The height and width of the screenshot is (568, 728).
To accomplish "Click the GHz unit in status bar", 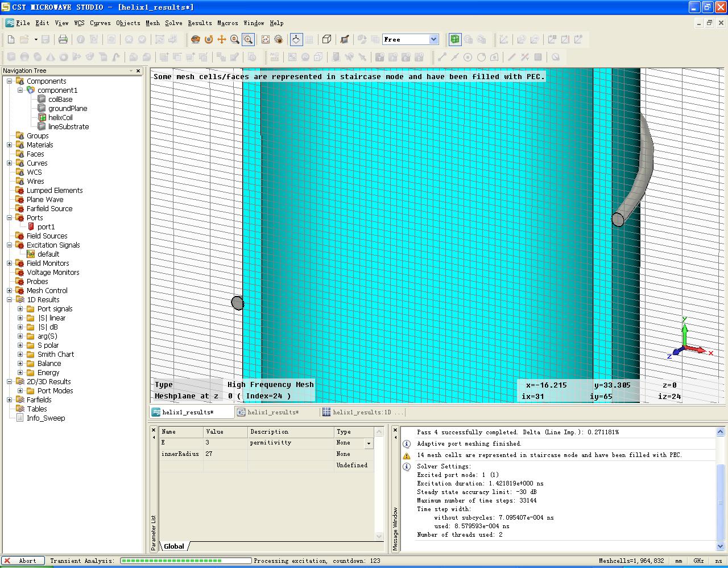I will point(698,561).
